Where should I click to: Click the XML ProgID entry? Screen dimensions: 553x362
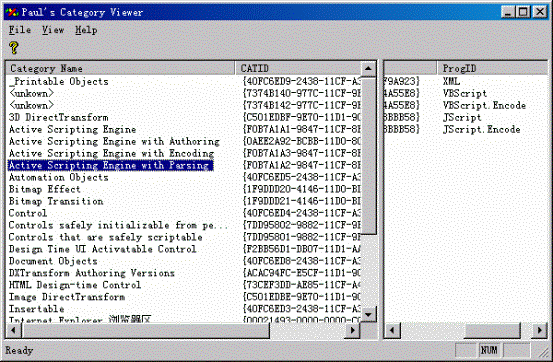click(451, 82)
